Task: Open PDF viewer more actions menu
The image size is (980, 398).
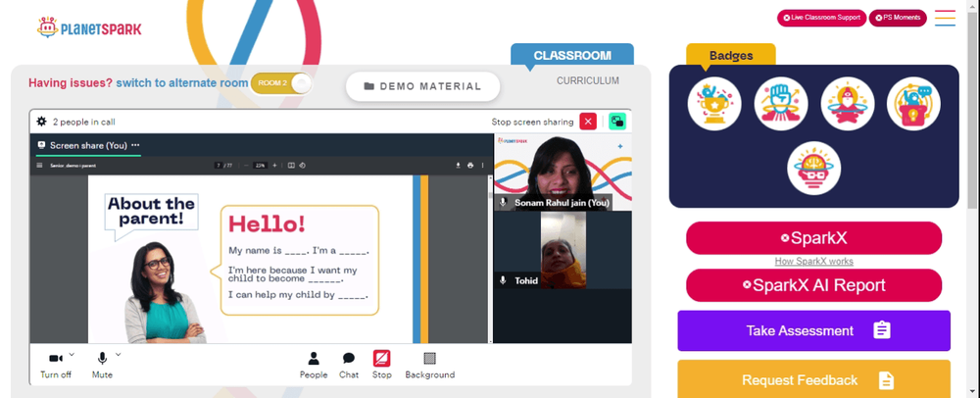Action: pos(482,166)
